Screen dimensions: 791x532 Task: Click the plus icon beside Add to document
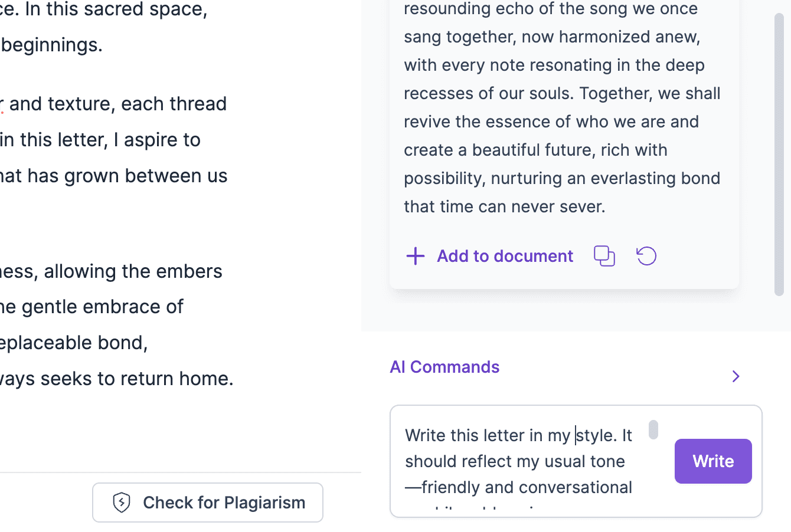(416, 256)
